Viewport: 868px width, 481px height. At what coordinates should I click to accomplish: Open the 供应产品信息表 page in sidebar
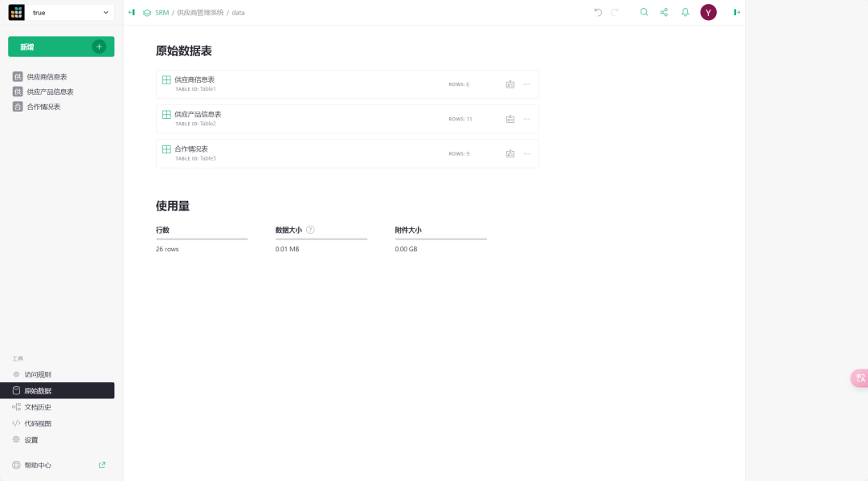[50, 92]
